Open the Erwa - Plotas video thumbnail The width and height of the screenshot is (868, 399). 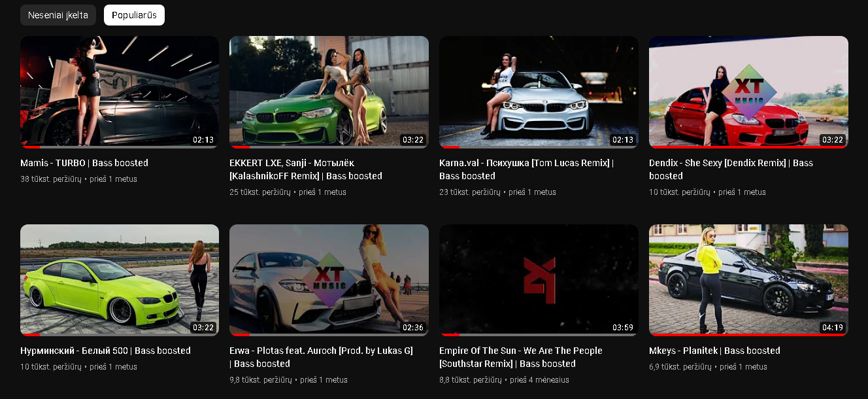pyautogui.click(x=329, y=280)
